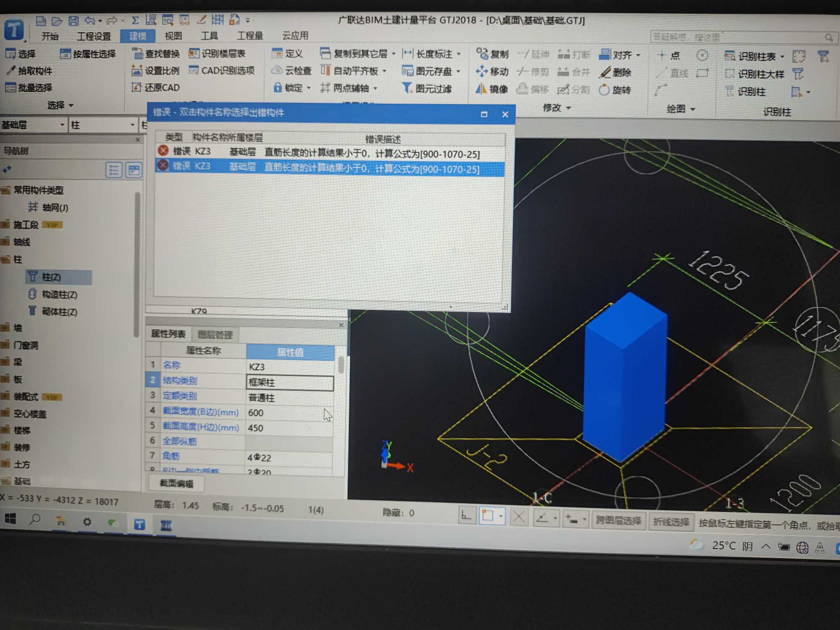Click the 定义 tool
Screen dimensions: 840x630
pos(287,54)
